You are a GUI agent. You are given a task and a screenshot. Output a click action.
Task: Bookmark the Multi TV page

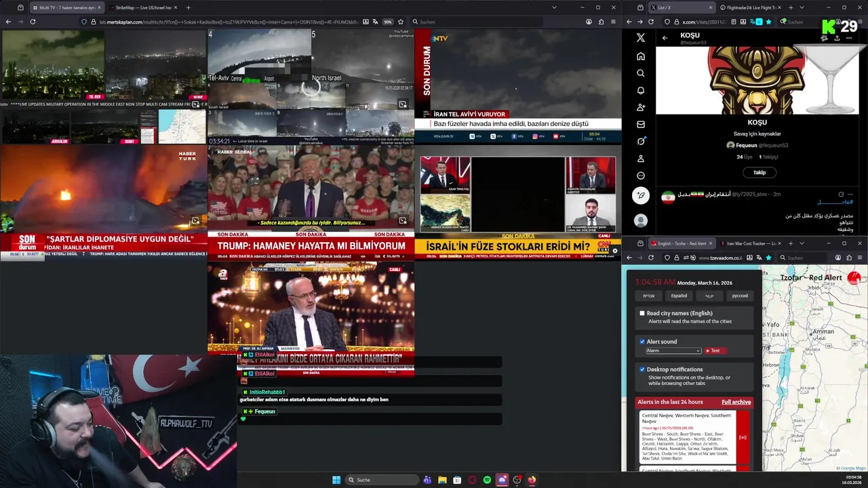pos(401,22)
